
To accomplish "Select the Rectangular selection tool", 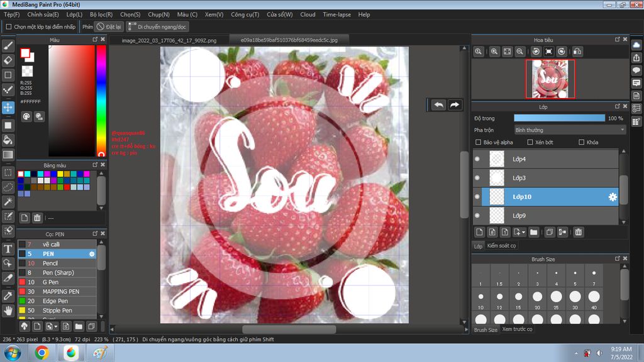I will point(8,172).
